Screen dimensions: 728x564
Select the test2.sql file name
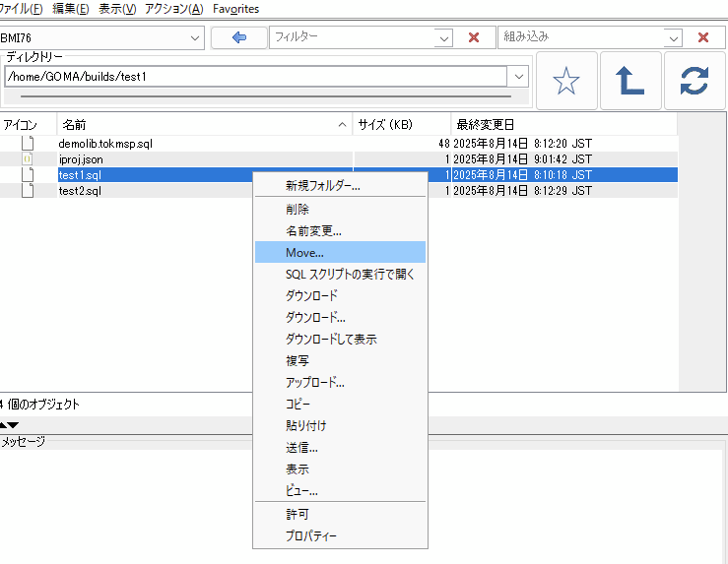tap(80, 191)
